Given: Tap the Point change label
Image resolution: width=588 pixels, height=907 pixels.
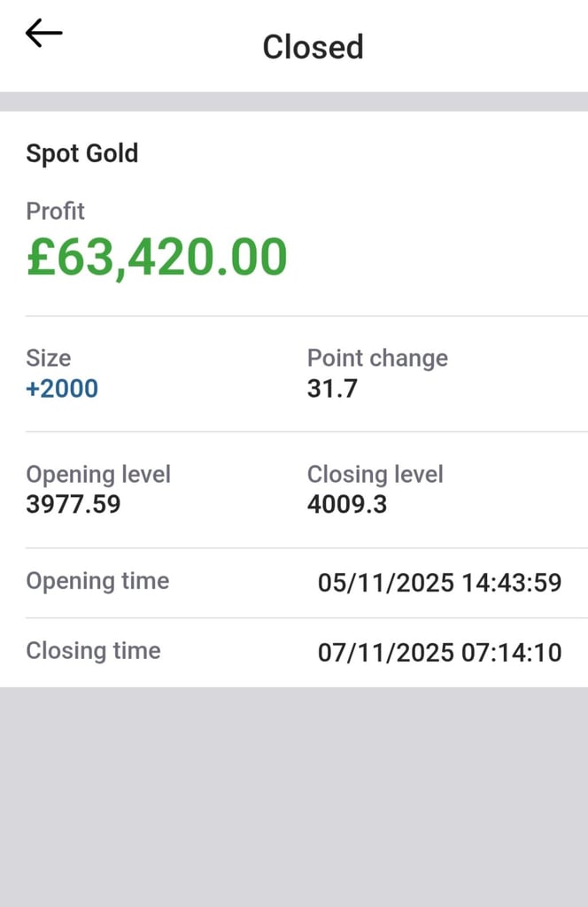Looking at the screenshot, I should click(x=377, y=358).
